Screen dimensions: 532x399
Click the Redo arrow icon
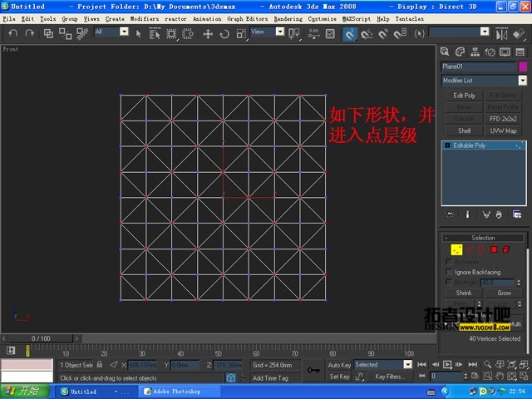pyautogui.click(x=30, y=33)
